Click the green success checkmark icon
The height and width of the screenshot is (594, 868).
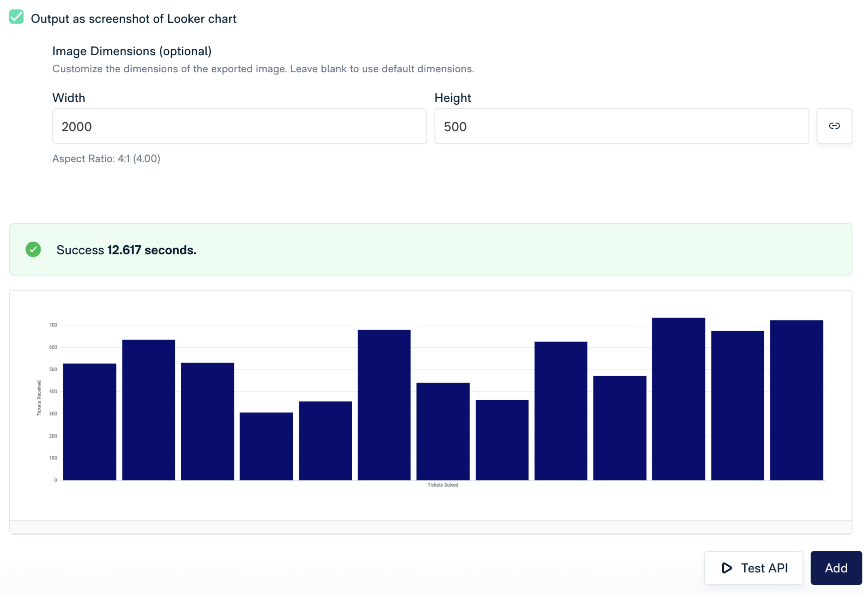33,250
